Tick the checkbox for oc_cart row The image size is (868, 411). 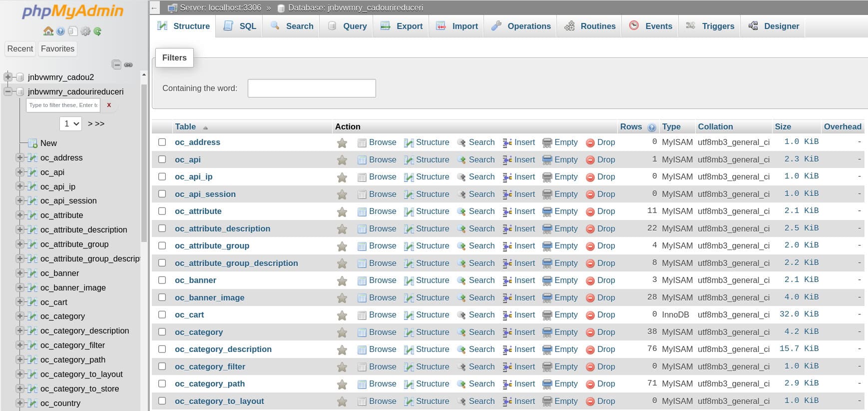(x=162, y=314)
